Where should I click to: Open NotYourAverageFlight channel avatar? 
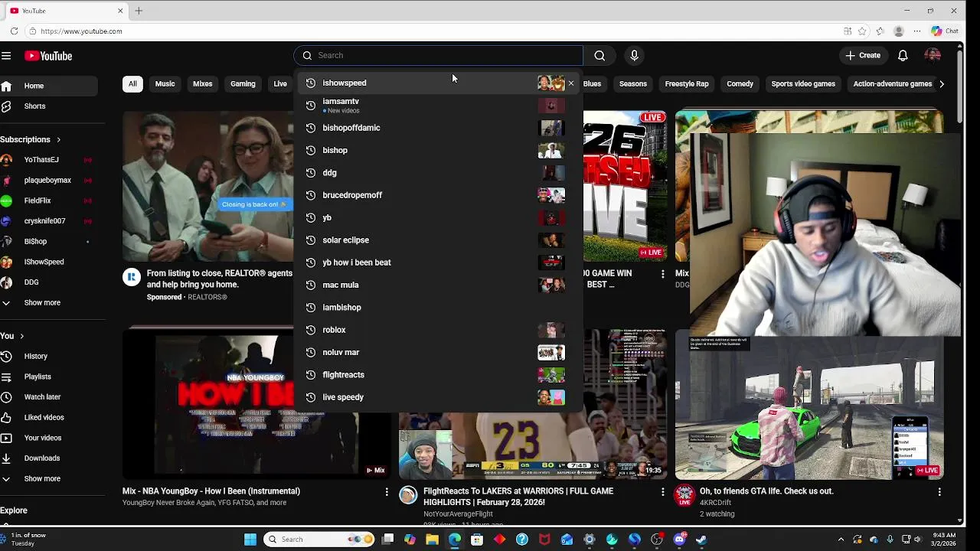(x=408, y=495)
